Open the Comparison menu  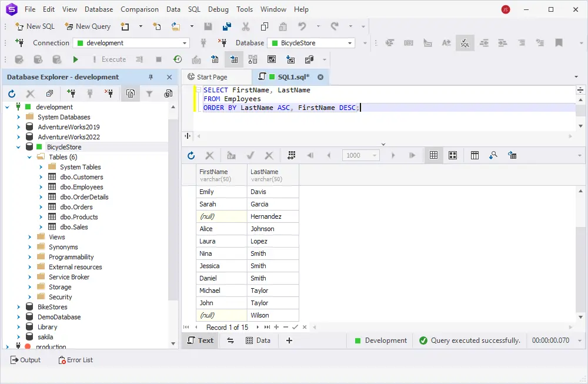(x=139, y=9)
